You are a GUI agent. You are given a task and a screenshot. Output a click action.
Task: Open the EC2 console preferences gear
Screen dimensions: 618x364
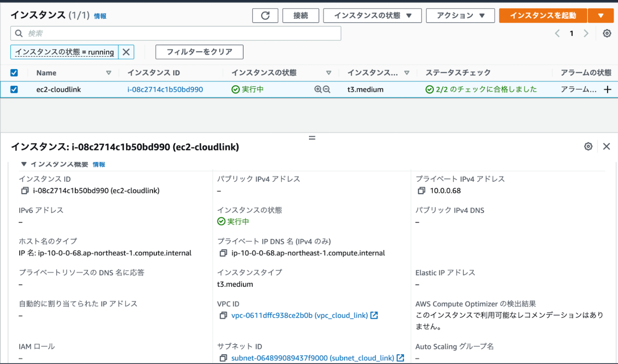click(607, 33)
